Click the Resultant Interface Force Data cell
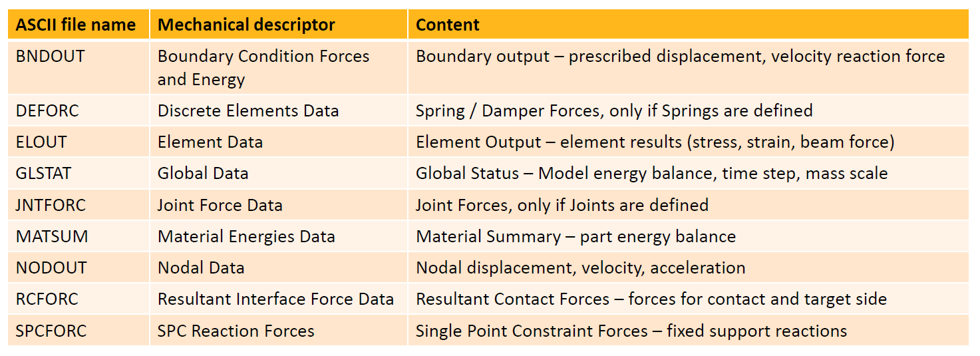Image resolution: width=980 pixels, height=356 pixels. point(279,299)
